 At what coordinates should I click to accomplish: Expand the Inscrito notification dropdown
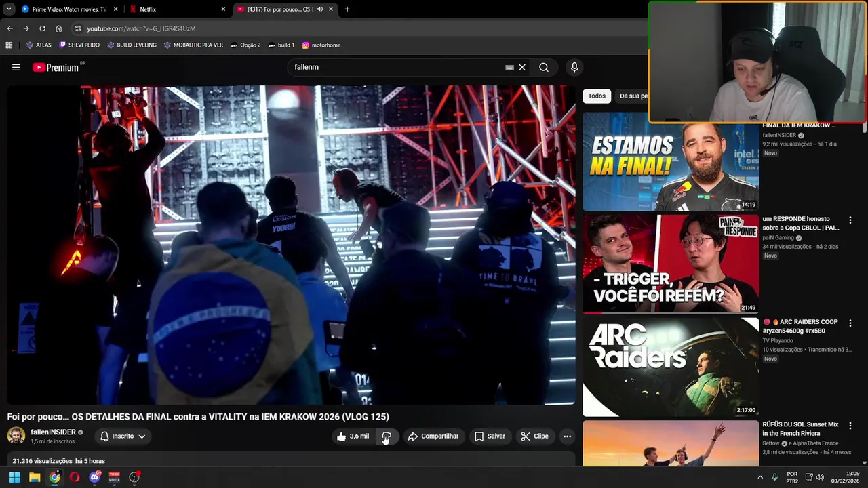[x=122, y=436]
